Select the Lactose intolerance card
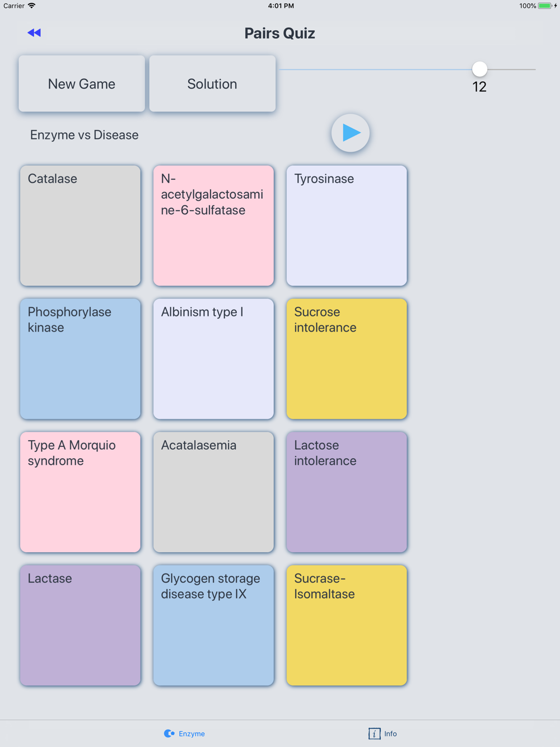The image size is (560, 747). click(x=347, y=492)
